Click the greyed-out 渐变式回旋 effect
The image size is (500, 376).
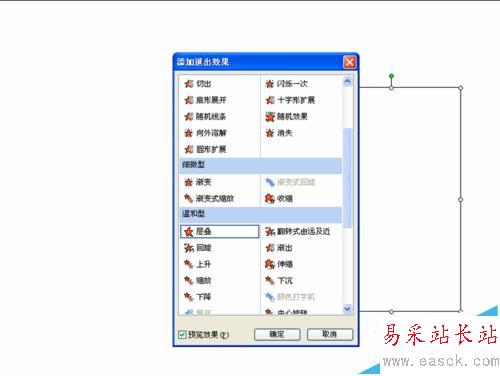pos(290,182)
